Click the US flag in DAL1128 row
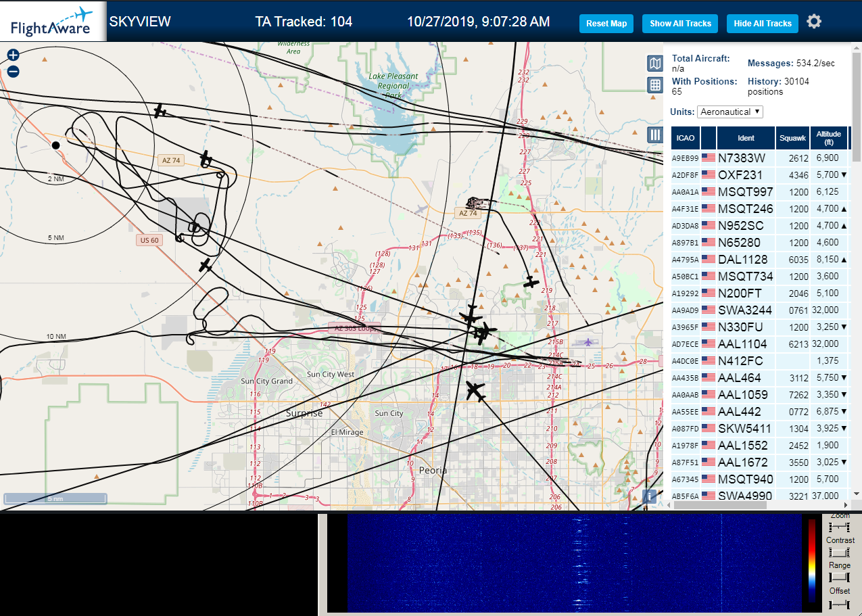Image resolution: width=862 pixels, height=616 pixels. click(x=709, y=259)
